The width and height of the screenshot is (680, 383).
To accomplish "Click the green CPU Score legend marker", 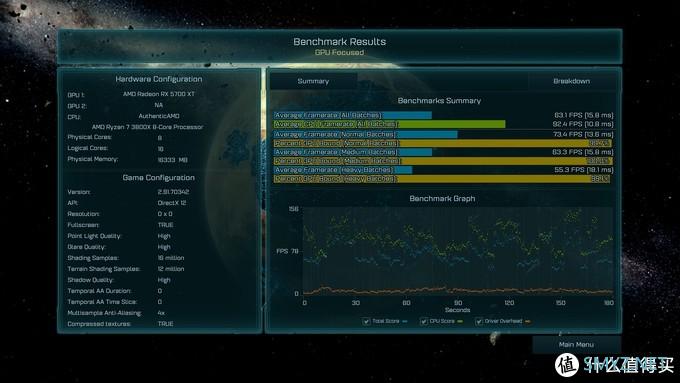I will point(460,321).
